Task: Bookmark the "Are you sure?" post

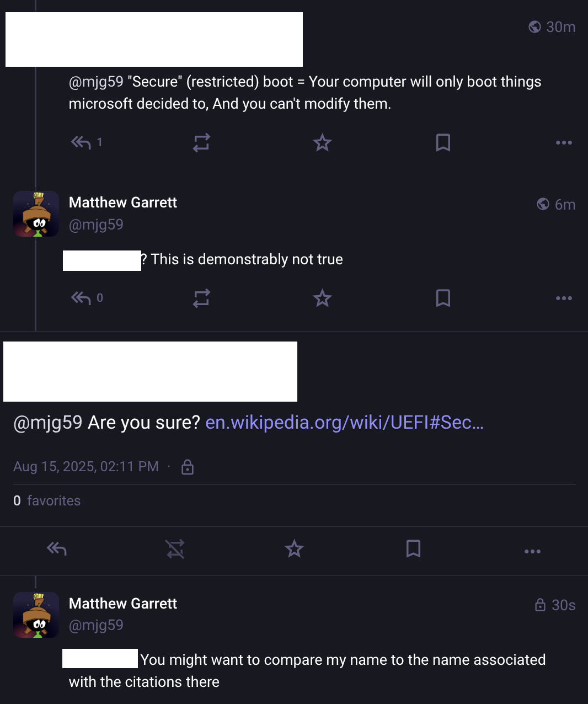Action: click(x=413, y=549)
